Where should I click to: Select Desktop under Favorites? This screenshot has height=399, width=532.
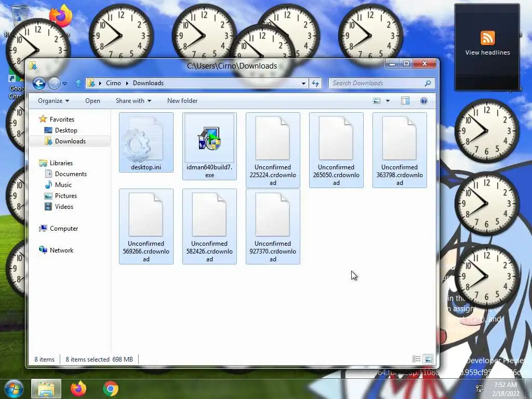(x=66, y=130)
